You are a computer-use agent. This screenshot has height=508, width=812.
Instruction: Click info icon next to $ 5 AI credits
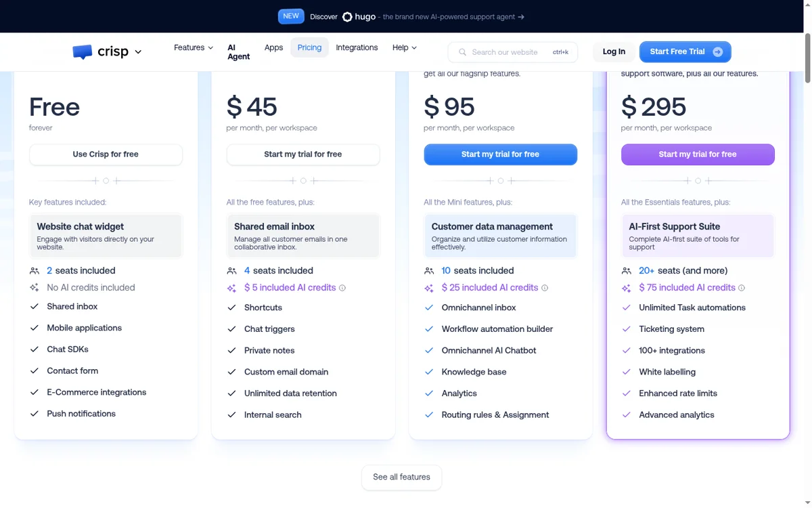pyautogui.click(x=342, y=288)
